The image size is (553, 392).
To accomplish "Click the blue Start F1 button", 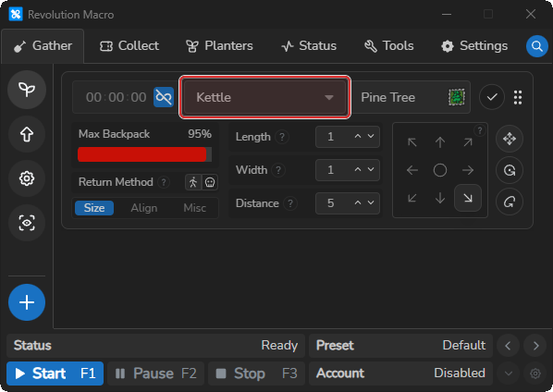I will point(55,374).
